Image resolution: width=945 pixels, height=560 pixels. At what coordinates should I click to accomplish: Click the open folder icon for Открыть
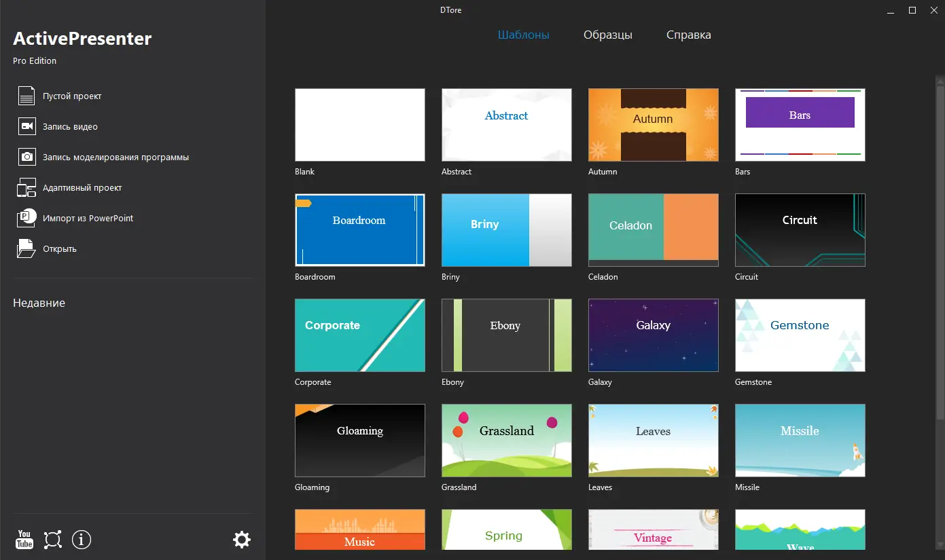26,249
